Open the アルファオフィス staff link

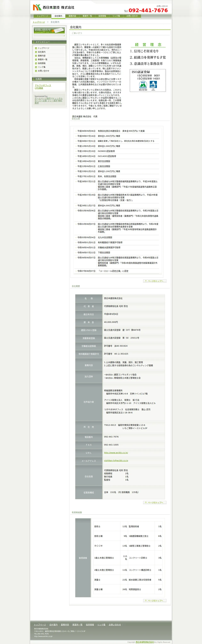tap(43, 85)
